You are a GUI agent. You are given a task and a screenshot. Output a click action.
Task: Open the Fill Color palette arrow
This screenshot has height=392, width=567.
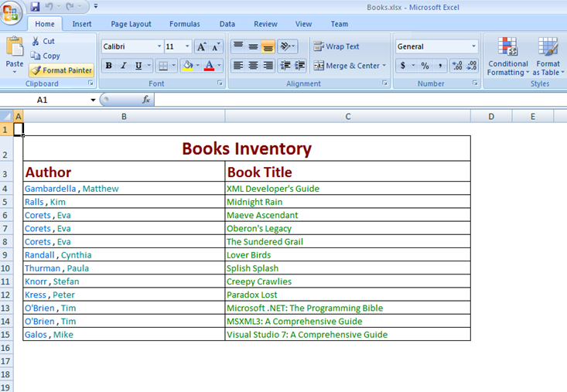pos(198,66)
